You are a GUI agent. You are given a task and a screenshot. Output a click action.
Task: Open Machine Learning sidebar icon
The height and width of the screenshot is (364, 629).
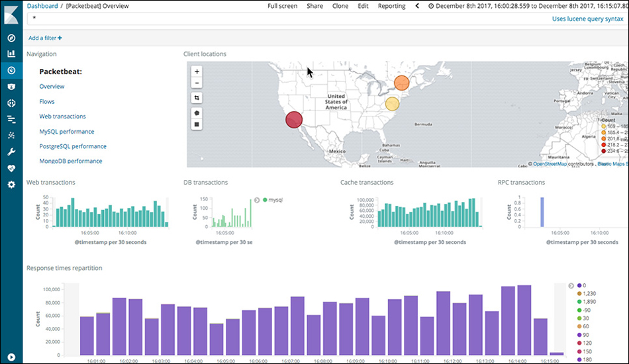click(x=11, y=103)
